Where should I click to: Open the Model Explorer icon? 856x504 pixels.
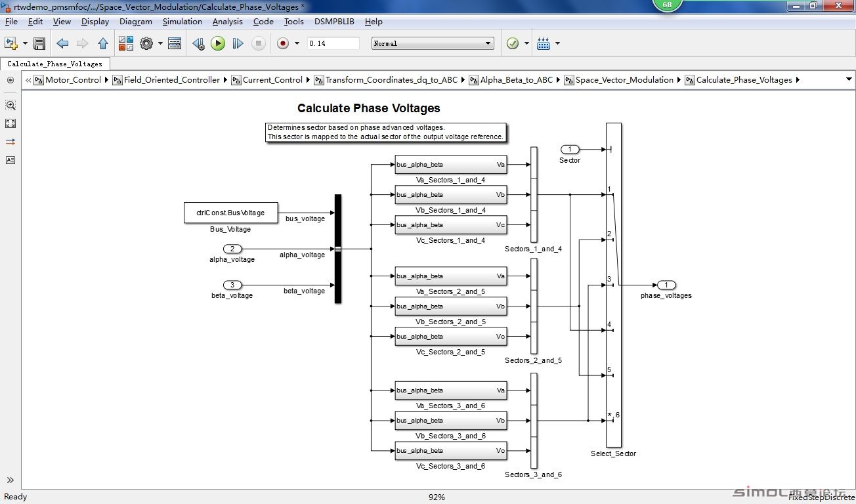tap(175, 43)
